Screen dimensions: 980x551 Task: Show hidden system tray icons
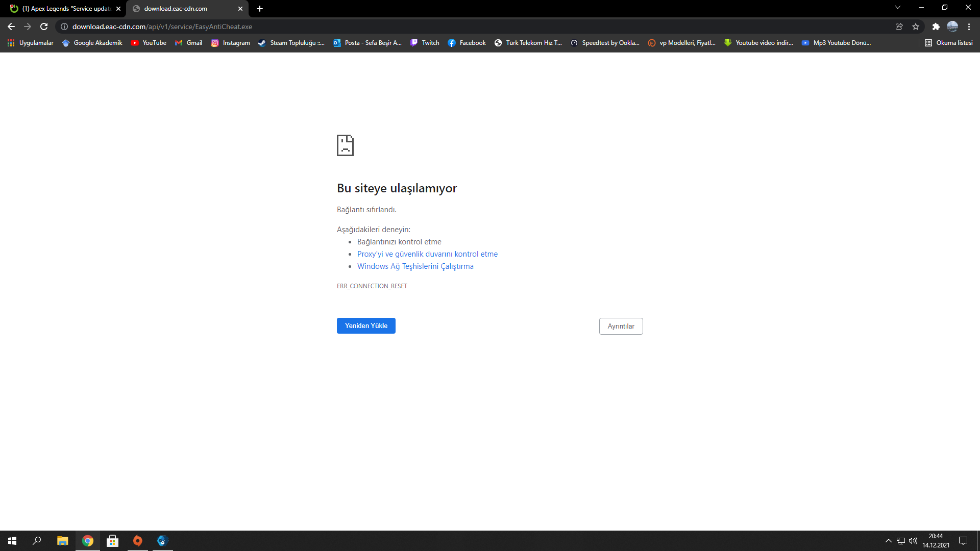pos(888,541)
